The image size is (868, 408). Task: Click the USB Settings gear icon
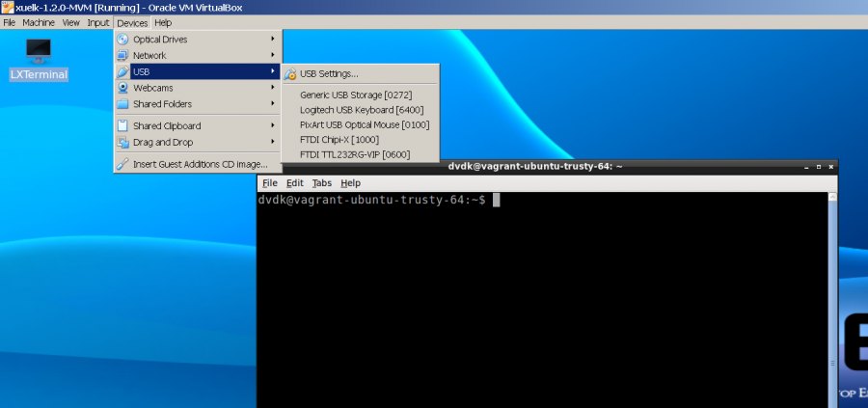tap(290, 74)
